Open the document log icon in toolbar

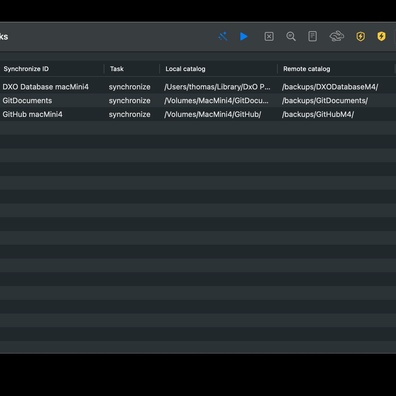coord(313,36)
